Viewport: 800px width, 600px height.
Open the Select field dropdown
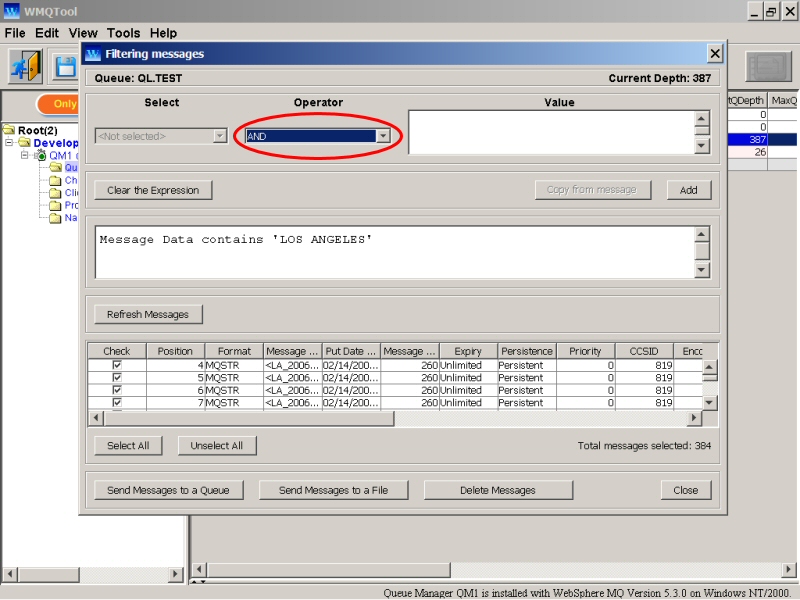[x=220, y=136]
